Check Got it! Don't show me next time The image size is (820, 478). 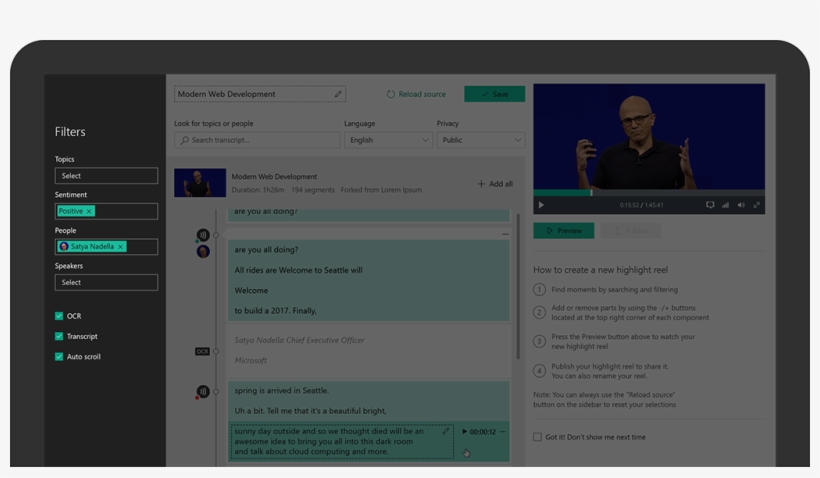[x=538, y=437]
